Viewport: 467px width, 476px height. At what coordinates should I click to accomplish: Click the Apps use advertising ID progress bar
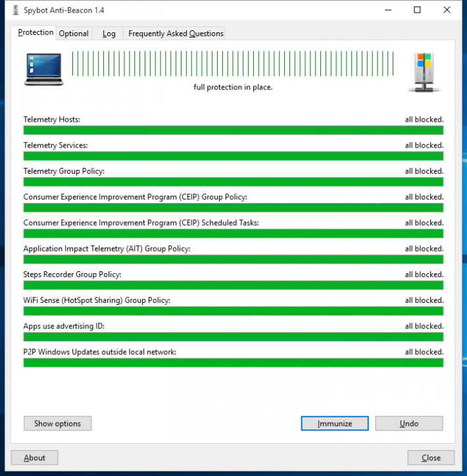pos(233,336)
